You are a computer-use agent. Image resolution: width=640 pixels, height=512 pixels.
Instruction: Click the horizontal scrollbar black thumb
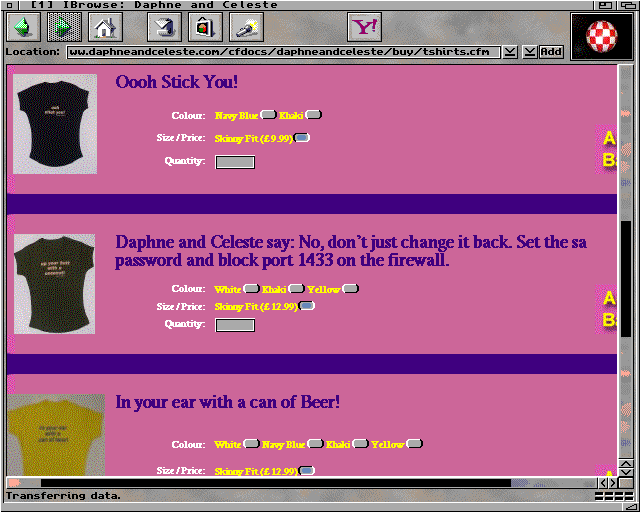(276, 483)
